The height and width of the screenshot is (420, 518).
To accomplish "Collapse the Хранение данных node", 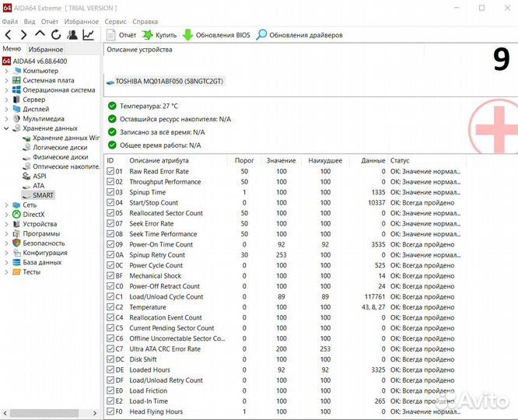I will click(6, 128).
